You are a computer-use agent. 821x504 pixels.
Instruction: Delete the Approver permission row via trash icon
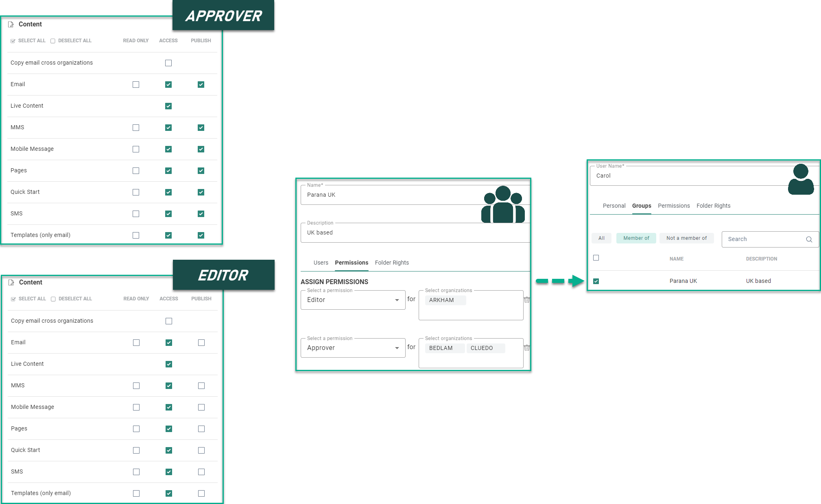tap(526, 348)
